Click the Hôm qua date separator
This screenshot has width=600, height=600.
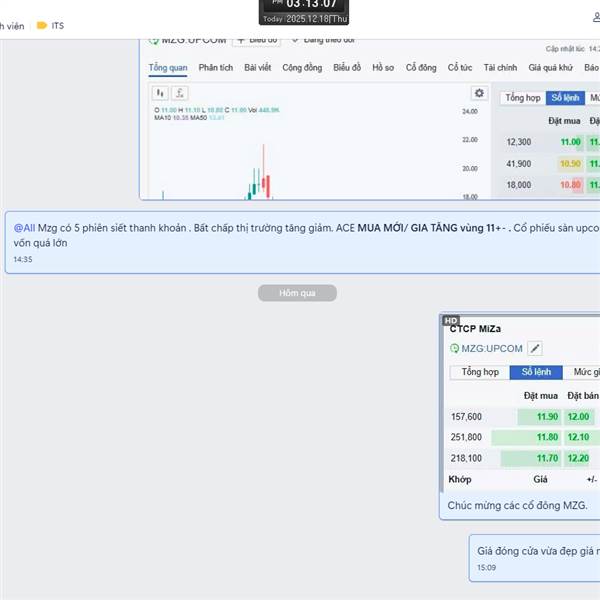(297, 293)
